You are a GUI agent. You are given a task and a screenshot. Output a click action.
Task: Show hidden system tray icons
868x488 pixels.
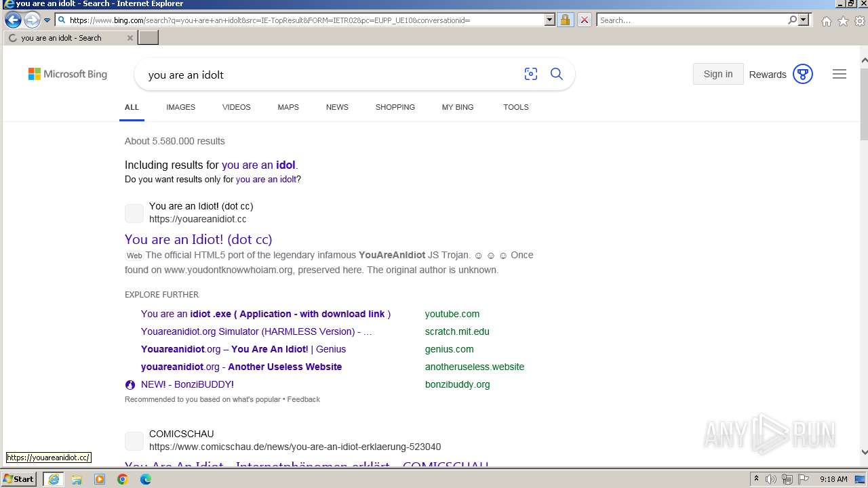[x=756, y=479]
